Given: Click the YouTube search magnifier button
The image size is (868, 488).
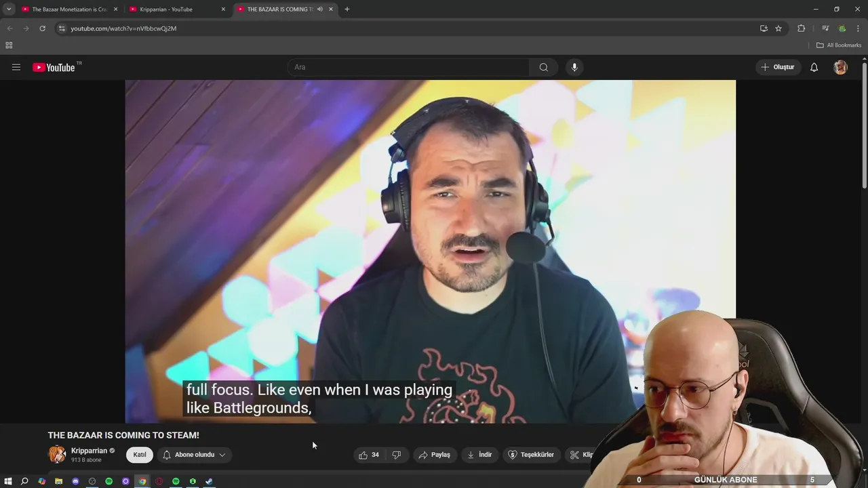Looking at the screenshot, I should [x=543, y=67].
